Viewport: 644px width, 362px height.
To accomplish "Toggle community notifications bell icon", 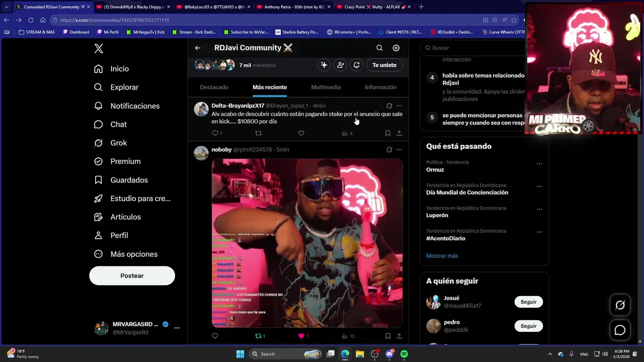I will [x=357, y=65].
